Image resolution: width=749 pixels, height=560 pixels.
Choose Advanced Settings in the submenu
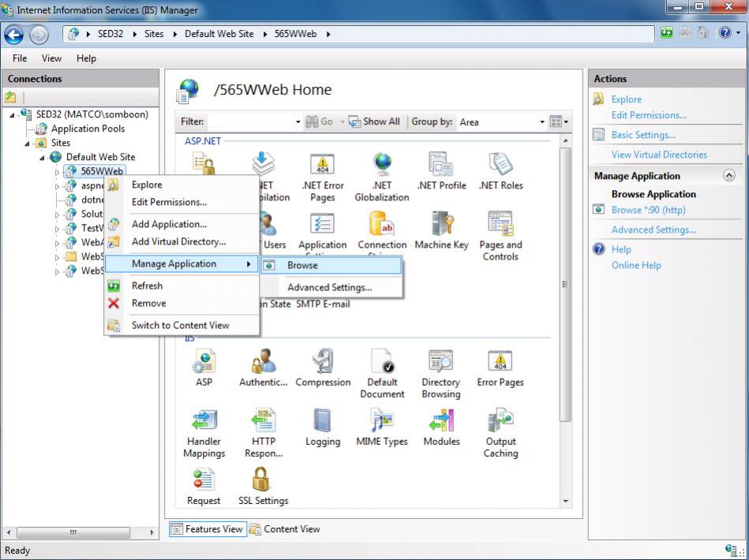tap(331, 287)
